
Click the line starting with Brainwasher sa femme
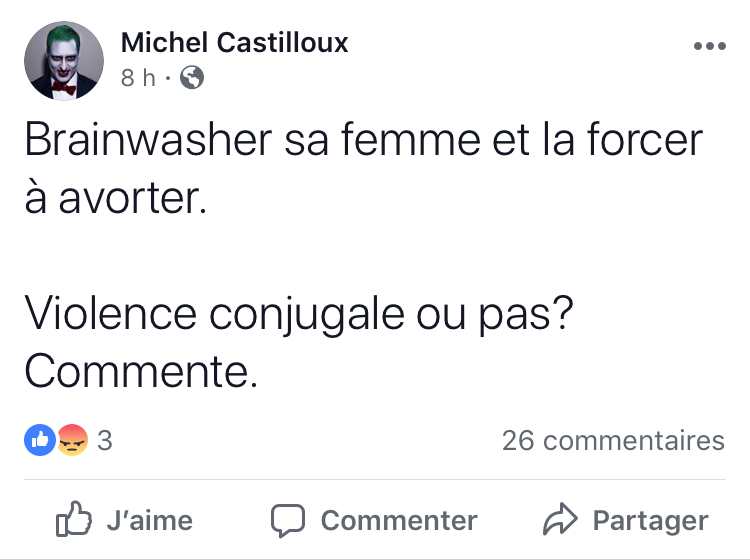tap(364, 140)
